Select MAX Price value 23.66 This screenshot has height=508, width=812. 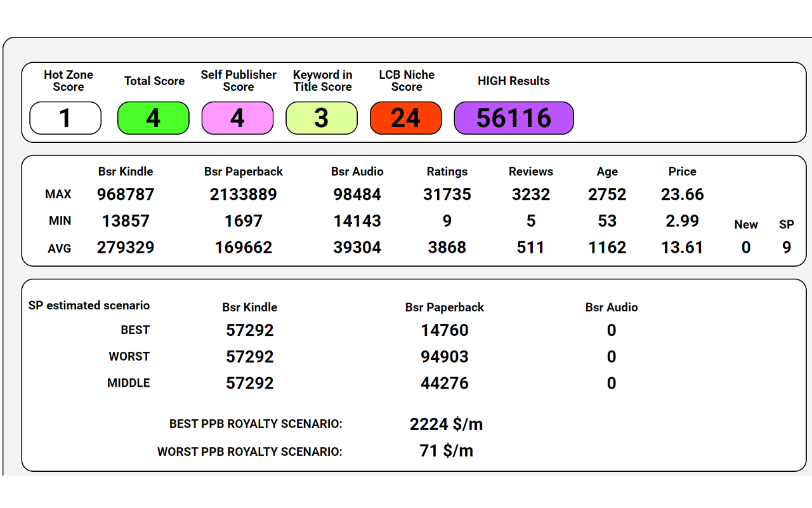pos(682,194)
